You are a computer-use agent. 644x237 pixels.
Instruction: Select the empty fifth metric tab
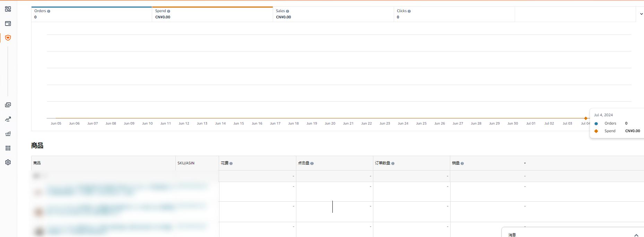575,14
